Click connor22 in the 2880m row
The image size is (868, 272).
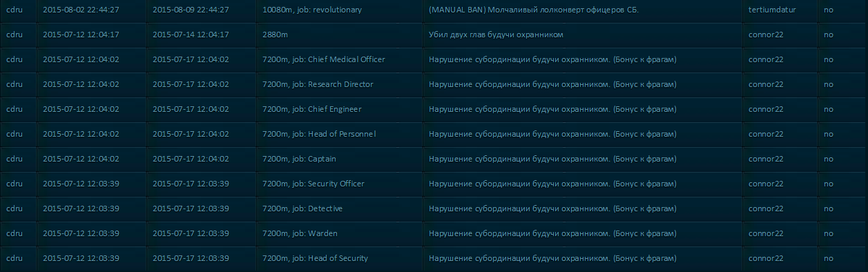pyautogui.click(x=766, y=35)
